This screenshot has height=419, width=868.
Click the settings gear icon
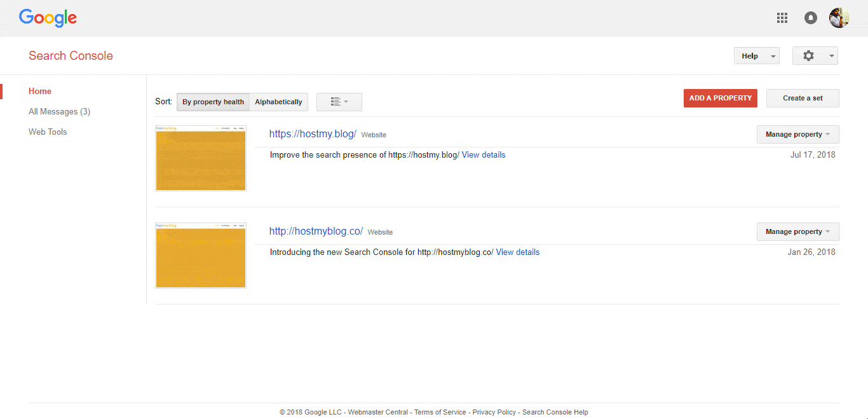pyautogui.click(x=808, y=56)
